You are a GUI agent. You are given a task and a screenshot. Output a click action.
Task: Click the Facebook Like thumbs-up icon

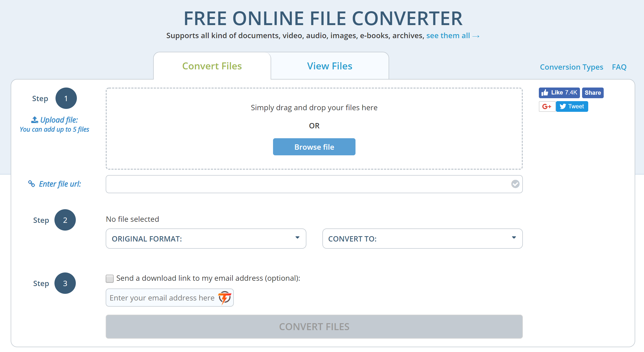click(545, 93)
